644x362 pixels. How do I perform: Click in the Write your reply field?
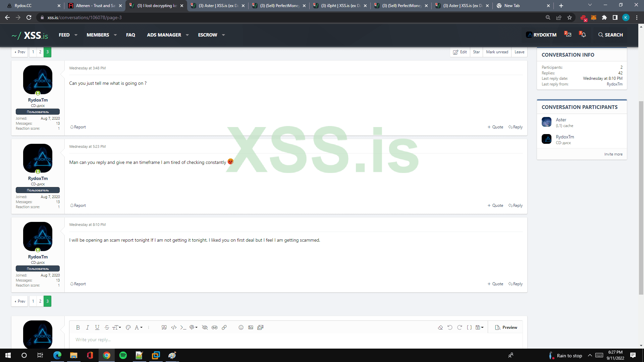295,340
